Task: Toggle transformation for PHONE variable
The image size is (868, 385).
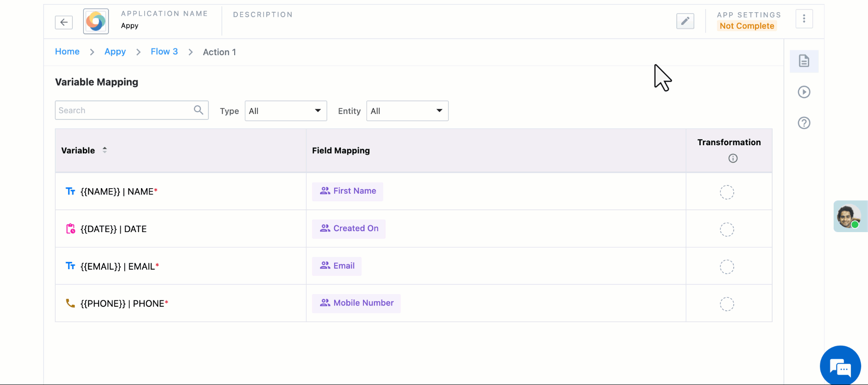Action: (726, 304)
